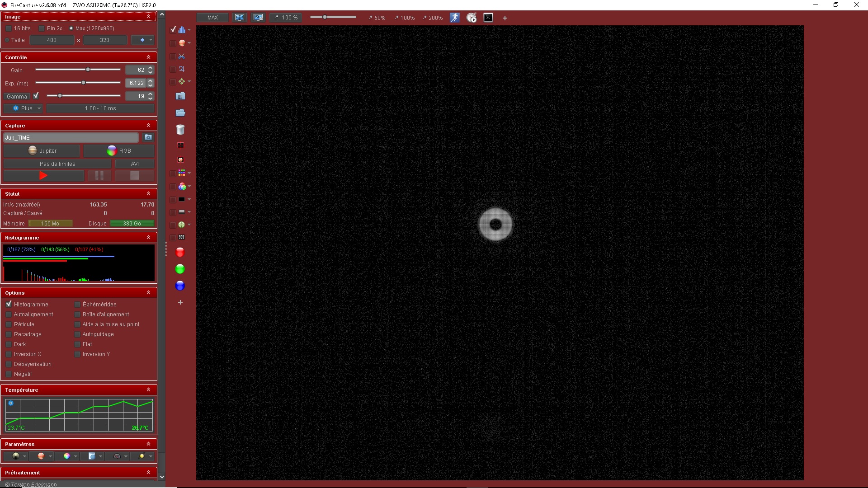Select the Taille radio button
Viewport: 868px width, 488px height.
[x=7, y=40]
